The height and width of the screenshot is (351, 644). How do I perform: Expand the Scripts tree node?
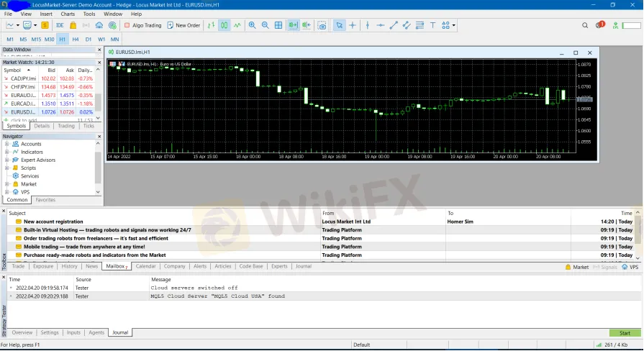pos(6,168)
